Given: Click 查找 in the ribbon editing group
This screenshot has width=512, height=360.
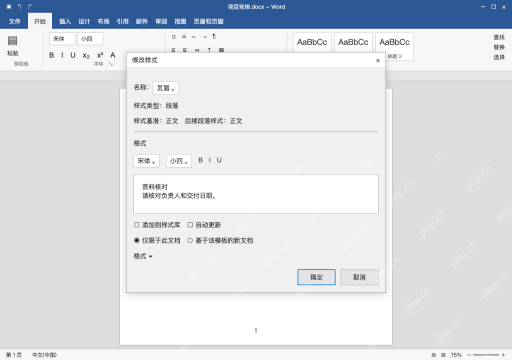Looking at the screenshot, I should pyautogui.click(x=499, y=37).
